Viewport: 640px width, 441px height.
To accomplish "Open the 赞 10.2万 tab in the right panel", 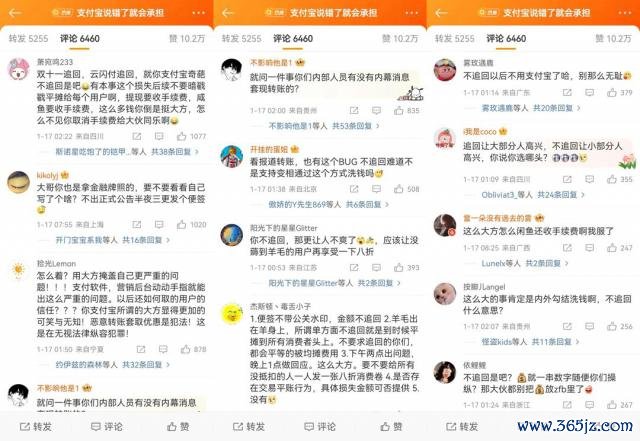I will click(x=613, y=38).
